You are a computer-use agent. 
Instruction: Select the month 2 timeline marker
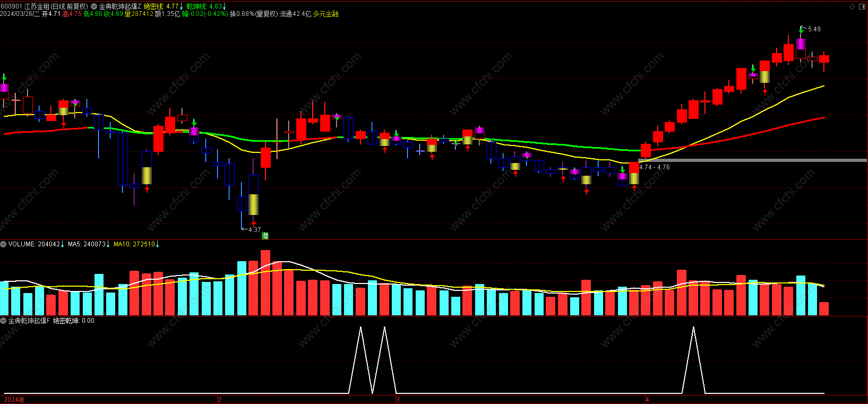[219, 400]
